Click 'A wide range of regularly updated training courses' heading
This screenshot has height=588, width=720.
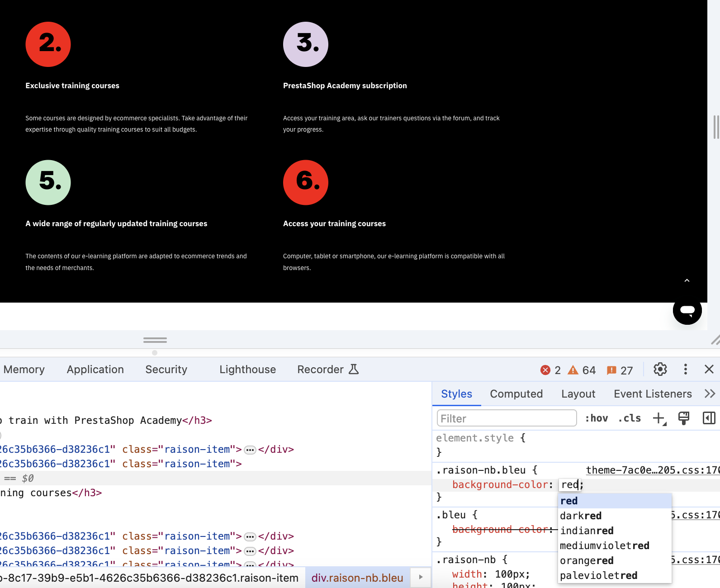coord(116,223)
